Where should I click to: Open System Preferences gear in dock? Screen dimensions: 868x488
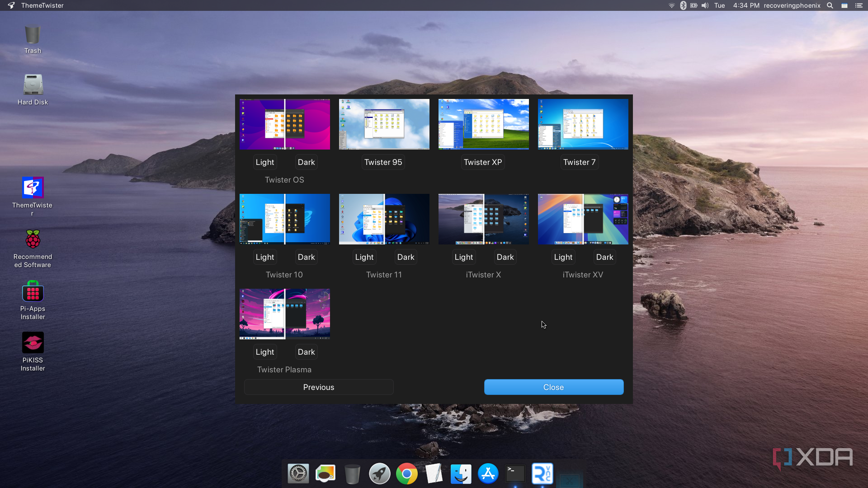[x=298, y=474]
